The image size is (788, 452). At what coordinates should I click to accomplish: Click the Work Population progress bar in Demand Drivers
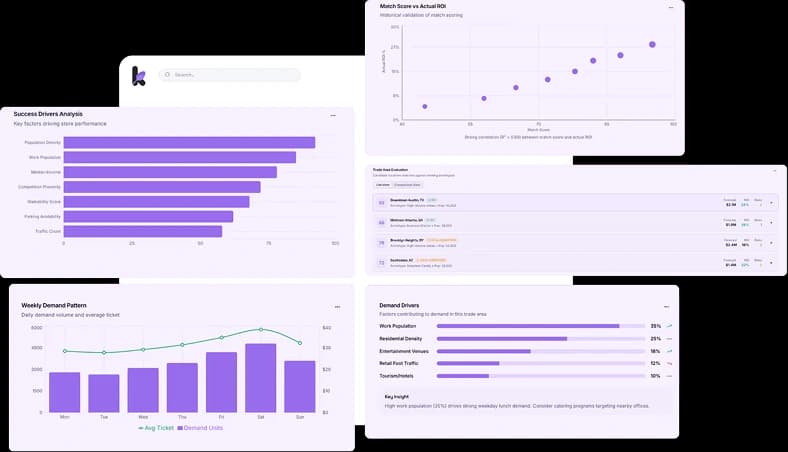click(x=541, y=326)
